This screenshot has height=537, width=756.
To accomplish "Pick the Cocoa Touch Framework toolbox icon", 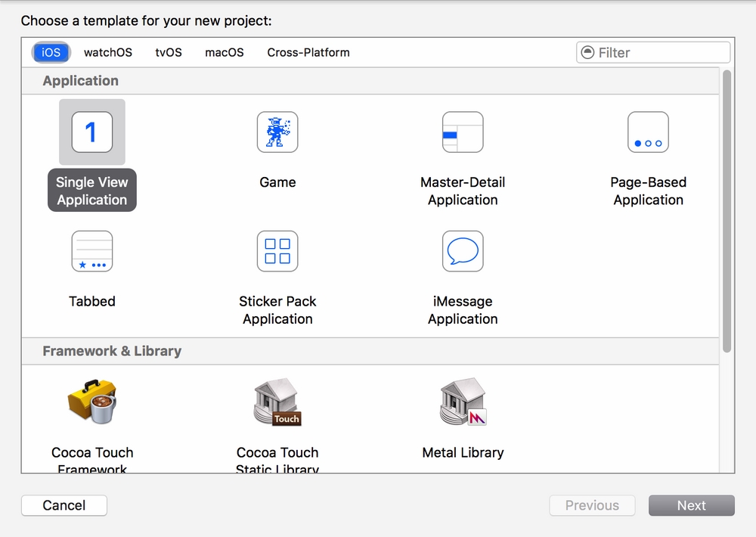I will tap(91, 403).
